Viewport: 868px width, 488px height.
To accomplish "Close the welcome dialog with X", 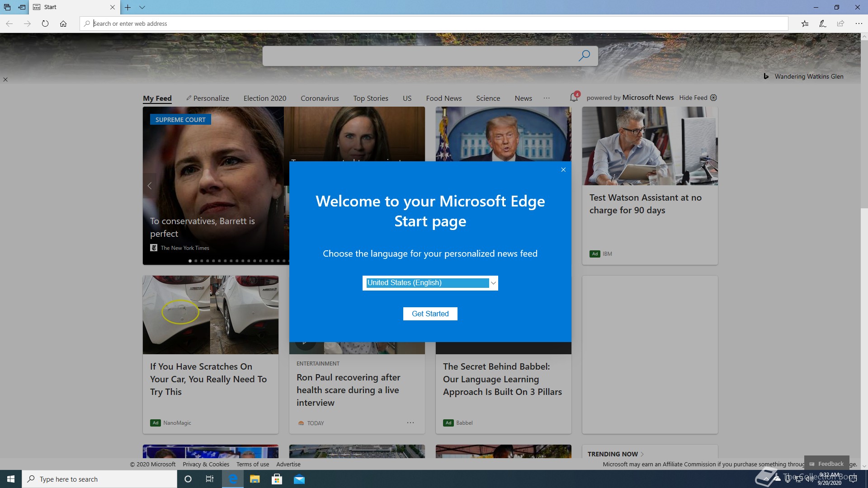I will (x=563, y=170).
